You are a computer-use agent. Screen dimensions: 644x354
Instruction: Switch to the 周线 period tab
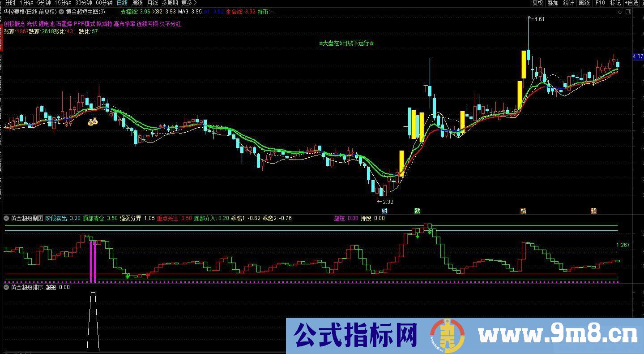137,3
